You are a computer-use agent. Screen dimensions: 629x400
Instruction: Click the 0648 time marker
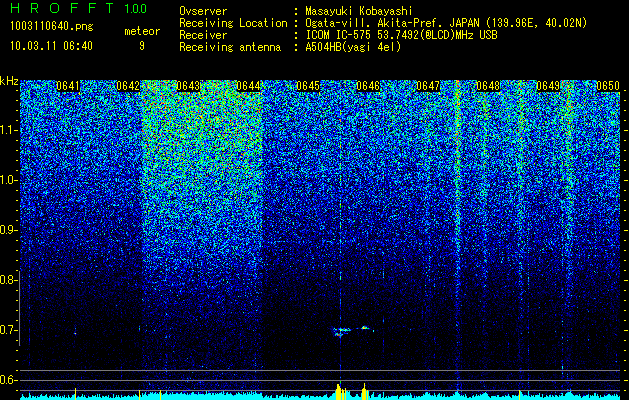click(x=488, y=86)
